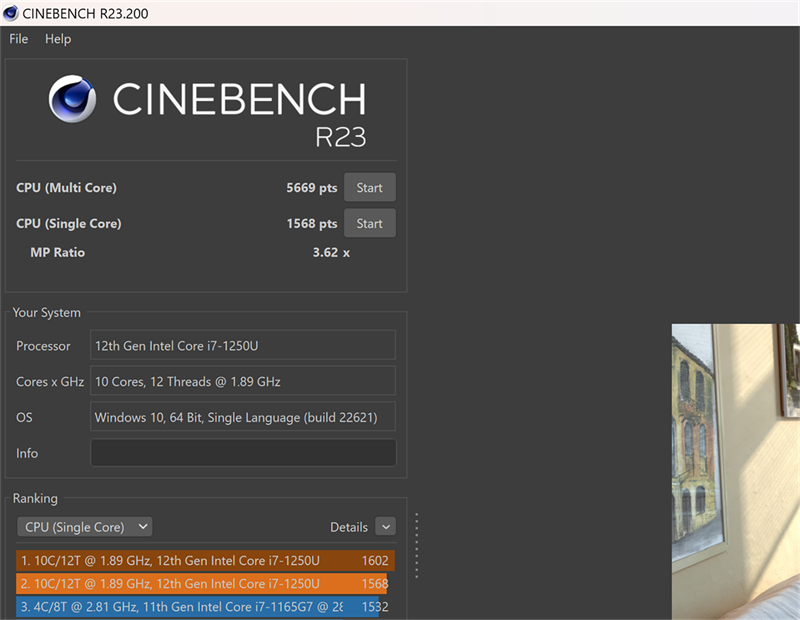Start the CPU (Single Core) benchmark
Viewport: 800px width, 620px height.
point(370,223)
